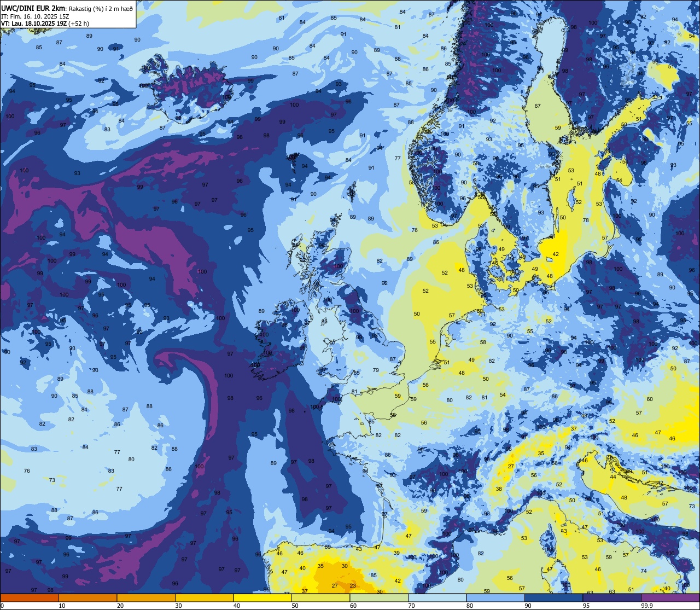
Task: Click the humidity value '67' over northern Sweden
Action: [x=538, y=106]
